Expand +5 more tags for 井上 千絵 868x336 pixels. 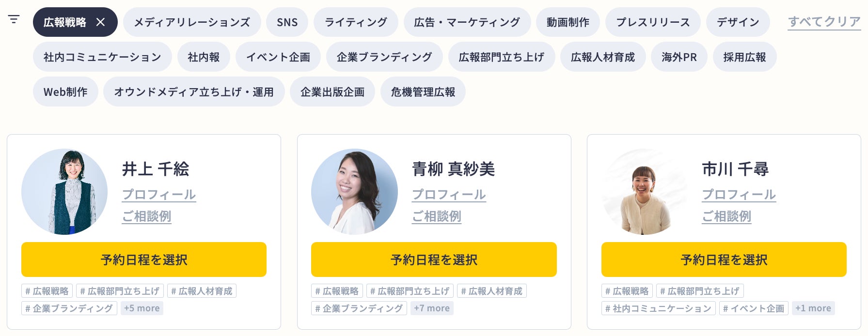pyautogui.click(x=142, y=308)
